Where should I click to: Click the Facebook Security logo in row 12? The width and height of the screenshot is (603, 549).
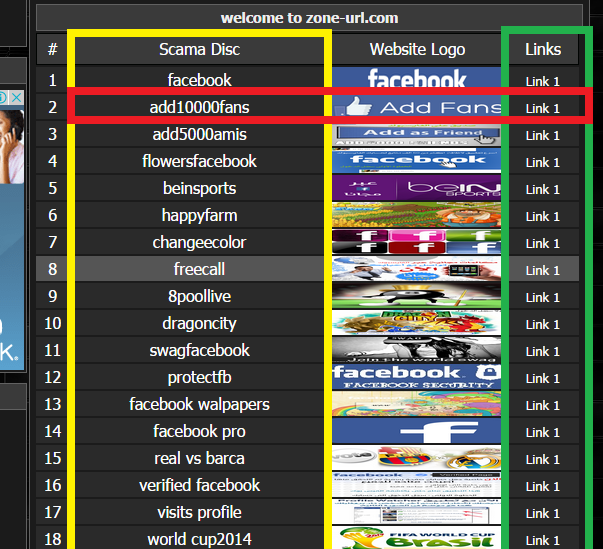416,377
